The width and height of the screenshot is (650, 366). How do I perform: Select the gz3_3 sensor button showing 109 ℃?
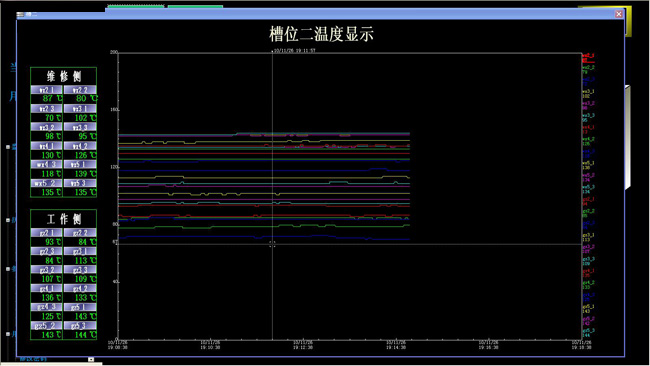pyautogui.click(x=80, y=270)
